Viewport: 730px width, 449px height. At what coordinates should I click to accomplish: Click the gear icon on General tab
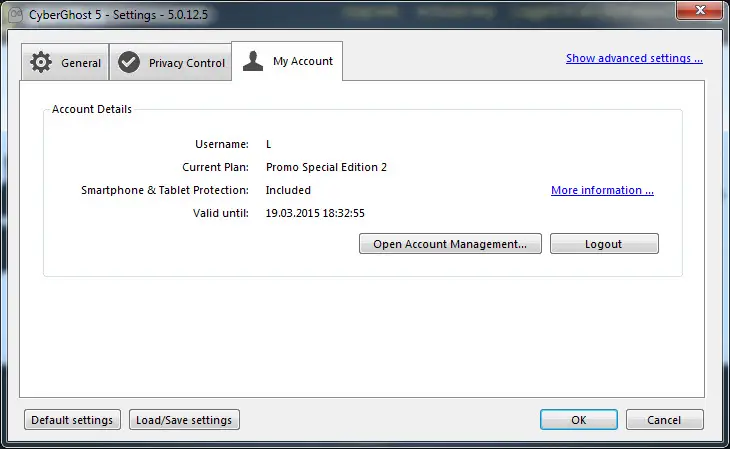click(41, 62)
